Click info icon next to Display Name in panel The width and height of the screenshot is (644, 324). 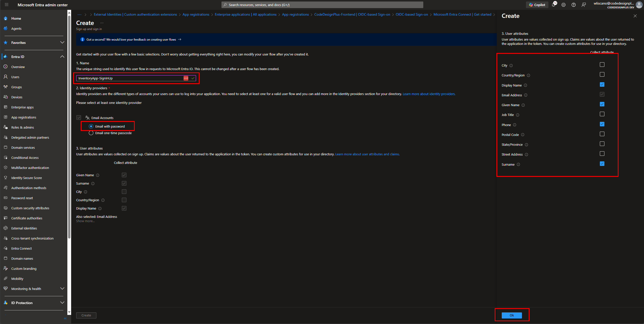point(525,85)
